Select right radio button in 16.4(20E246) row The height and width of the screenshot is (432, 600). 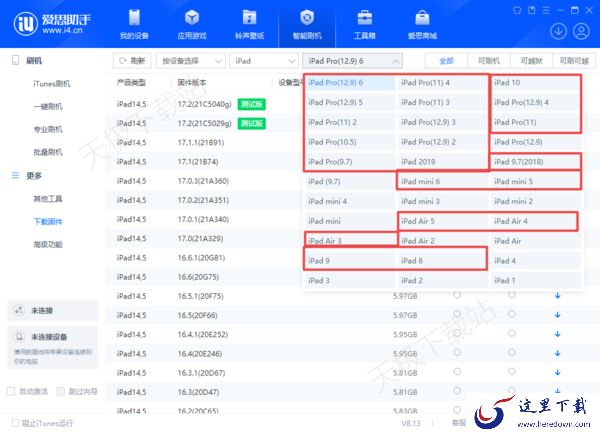click(x=512, y=352)
